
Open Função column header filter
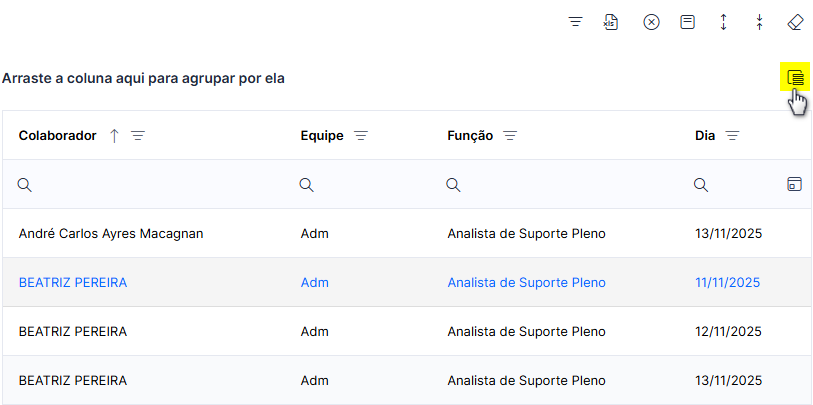510,136
